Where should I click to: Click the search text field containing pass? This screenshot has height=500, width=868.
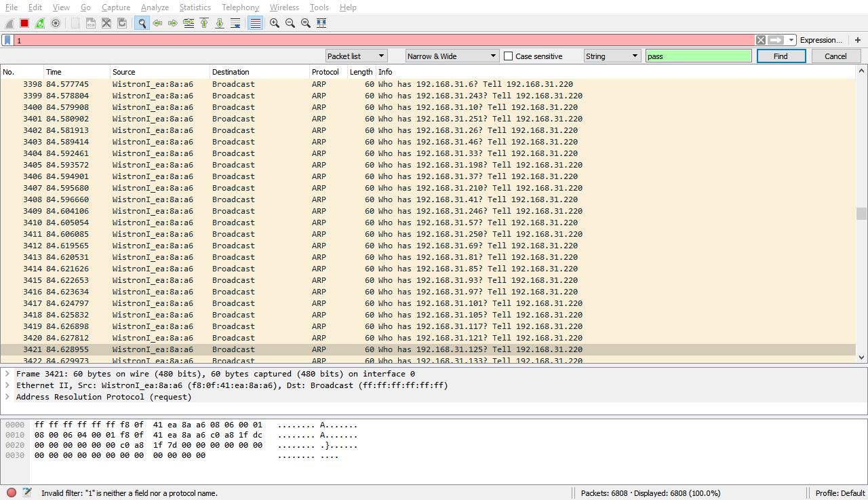click(x=698, y=56)
